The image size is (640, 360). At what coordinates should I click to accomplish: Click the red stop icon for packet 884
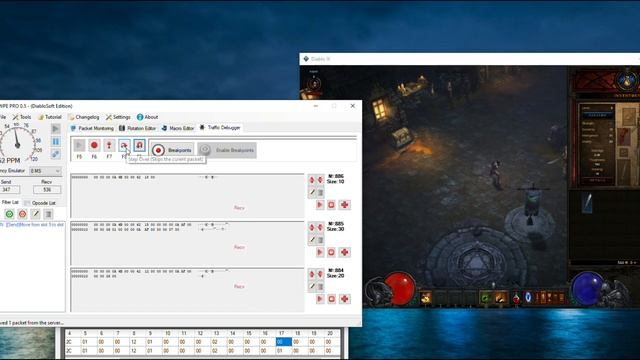[x=331, y=299]
